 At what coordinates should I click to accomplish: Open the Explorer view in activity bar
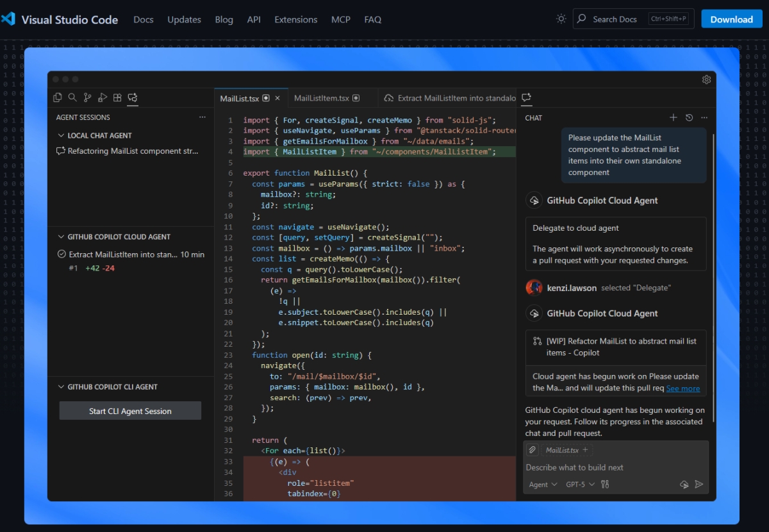coord(58,97)
